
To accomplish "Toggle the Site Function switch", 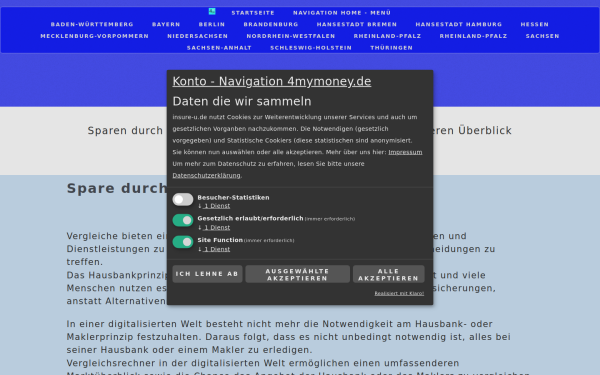I will [x=183, y=242].
